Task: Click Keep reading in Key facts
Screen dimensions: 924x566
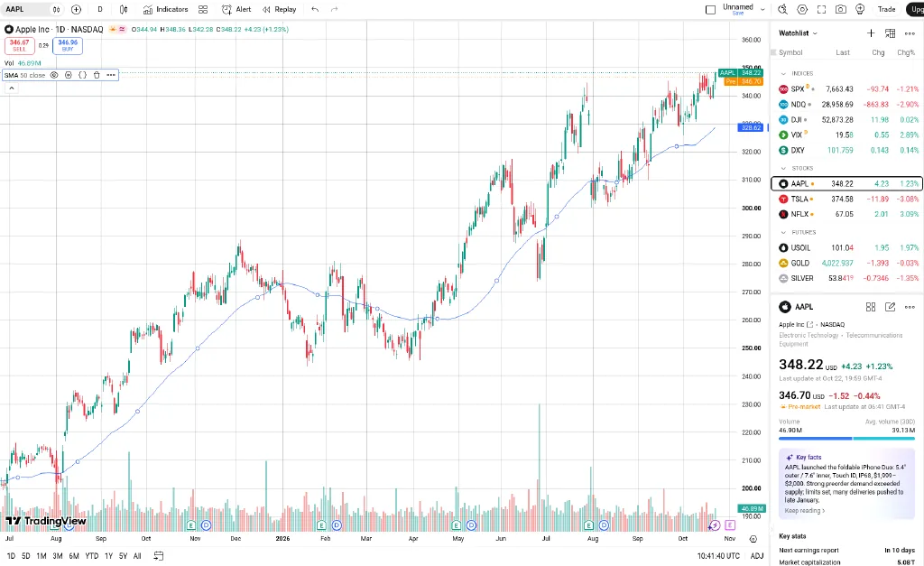Action: 804,511
